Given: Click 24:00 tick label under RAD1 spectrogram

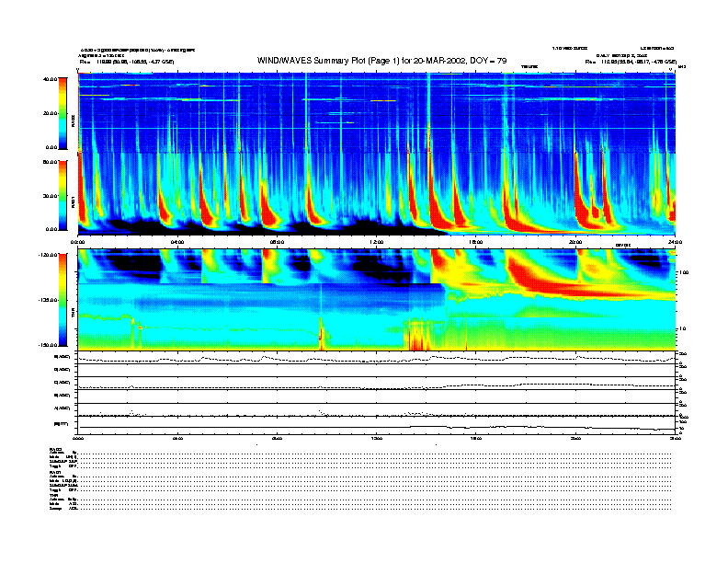Looking at the screenshot, I should point(675,242).
